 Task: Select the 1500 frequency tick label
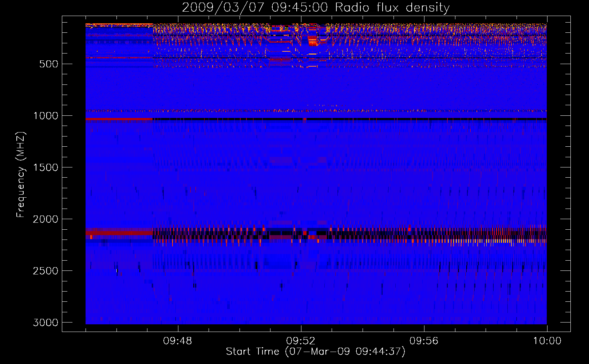[46, 167]
